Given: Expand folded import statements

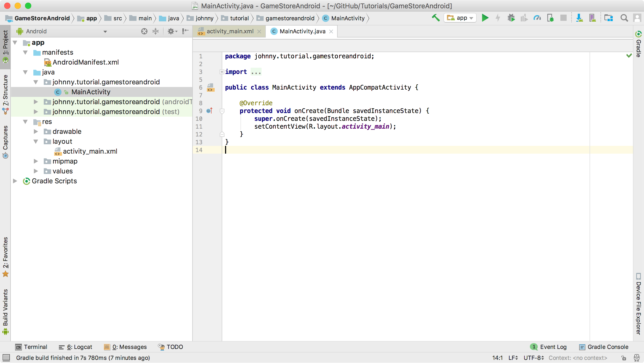Looking at the screenshot, I should click(222, 72).
